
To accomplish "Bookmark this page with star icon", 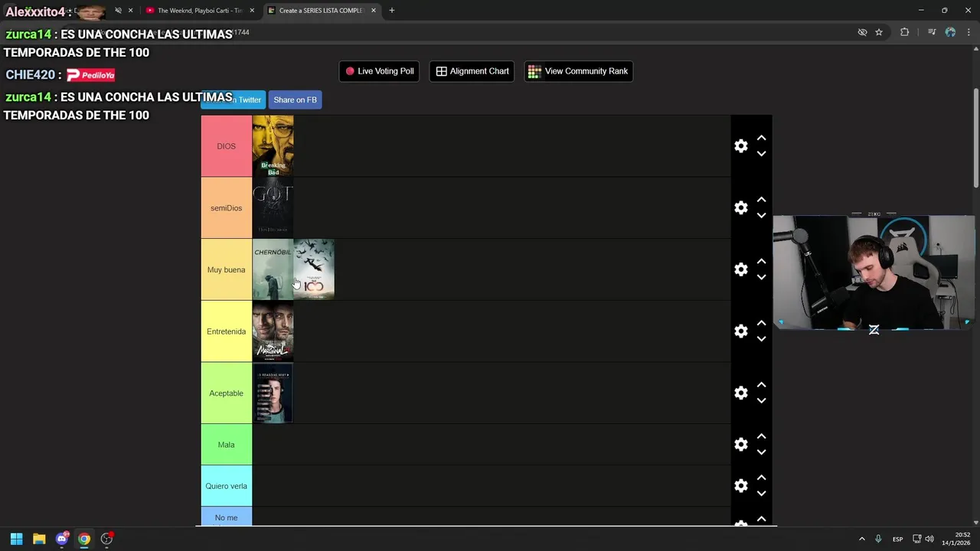I will (879, 32).
